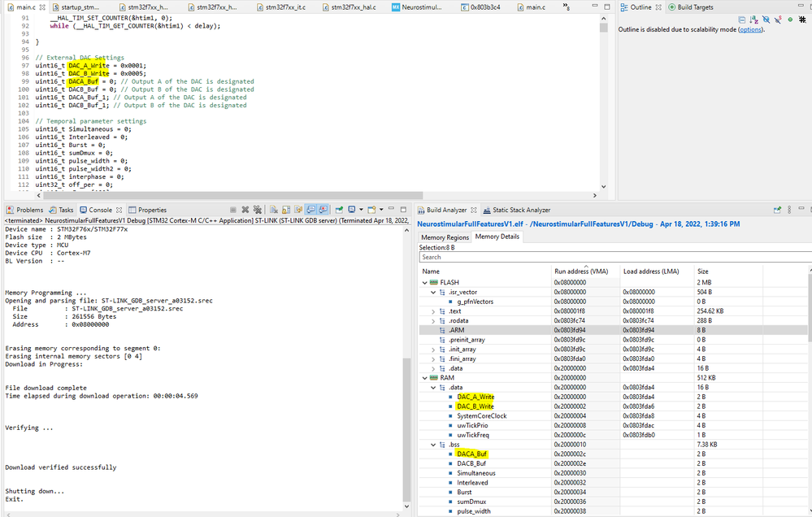
Task: Expand the .text section
Action: [433, 311]
